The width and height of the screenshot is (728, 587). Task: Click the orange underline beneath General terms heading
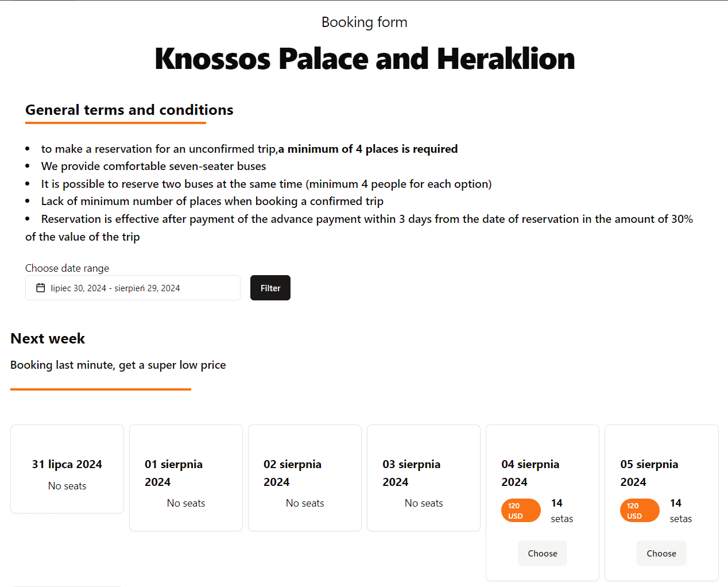click(115, 123)
